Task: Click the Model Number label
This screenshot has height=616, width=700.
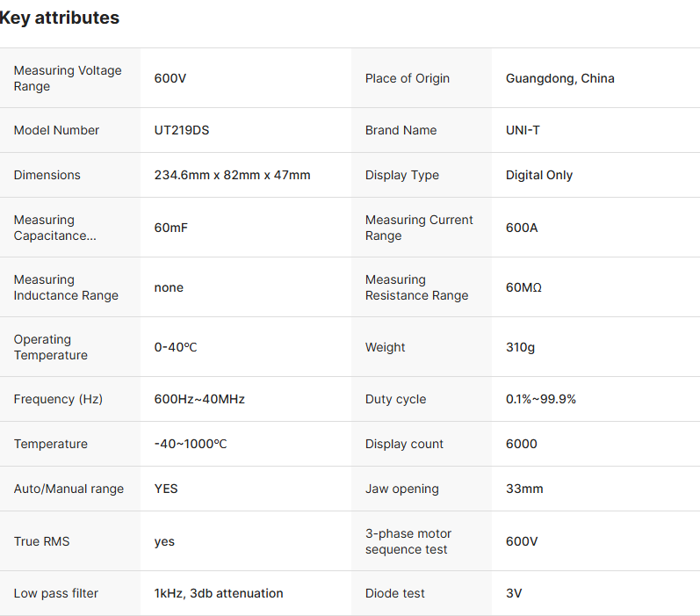Action: [x=56, y=130]
